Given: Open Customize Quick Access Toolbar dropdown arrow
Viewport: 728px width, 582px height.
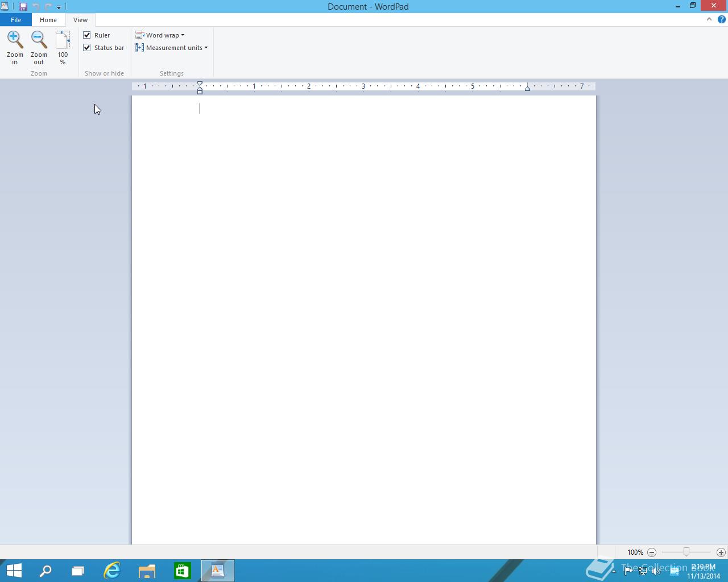Looking at the screenshot, I should [59, 7].
